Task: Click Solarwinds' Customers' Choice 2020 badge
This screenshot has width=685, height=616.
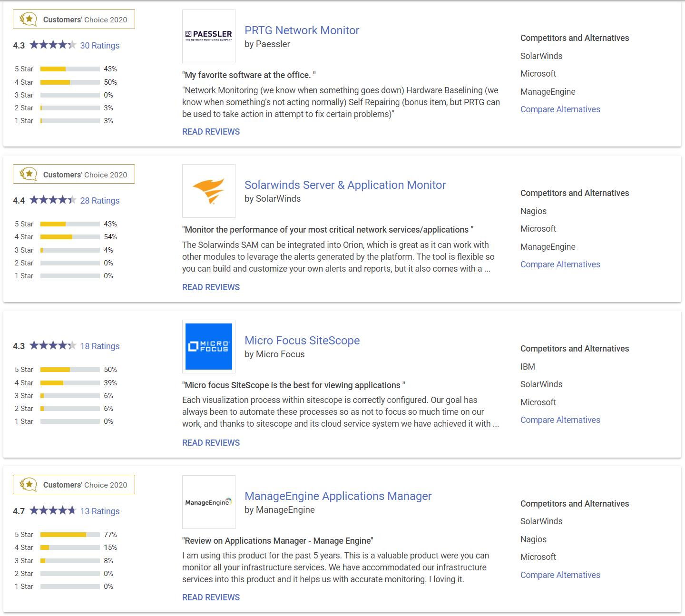Action: pos(74,175)
